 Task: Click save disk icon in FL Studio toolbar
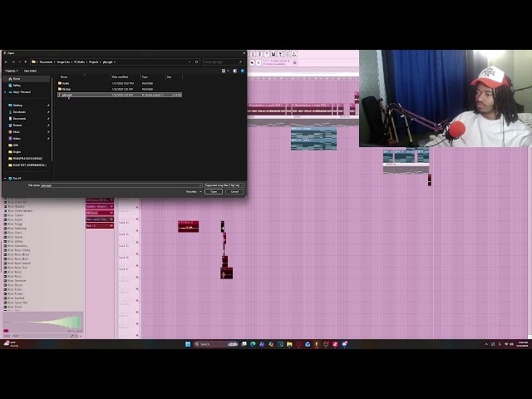pos(273,54)
